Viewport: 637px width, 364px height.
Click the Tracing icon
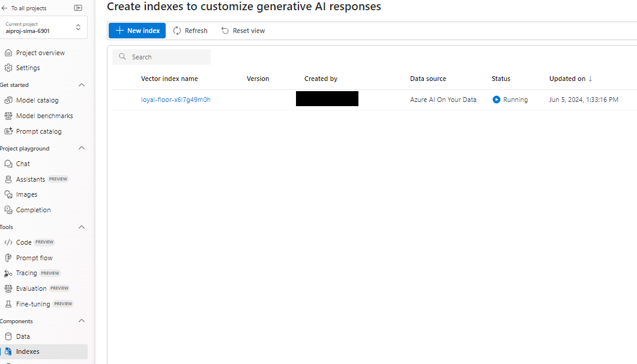8,273
